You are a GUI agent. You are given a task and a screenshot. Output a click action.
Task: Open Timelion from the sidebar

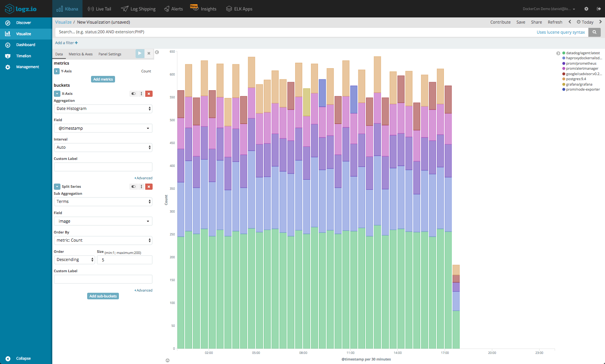tap(23, 56)
